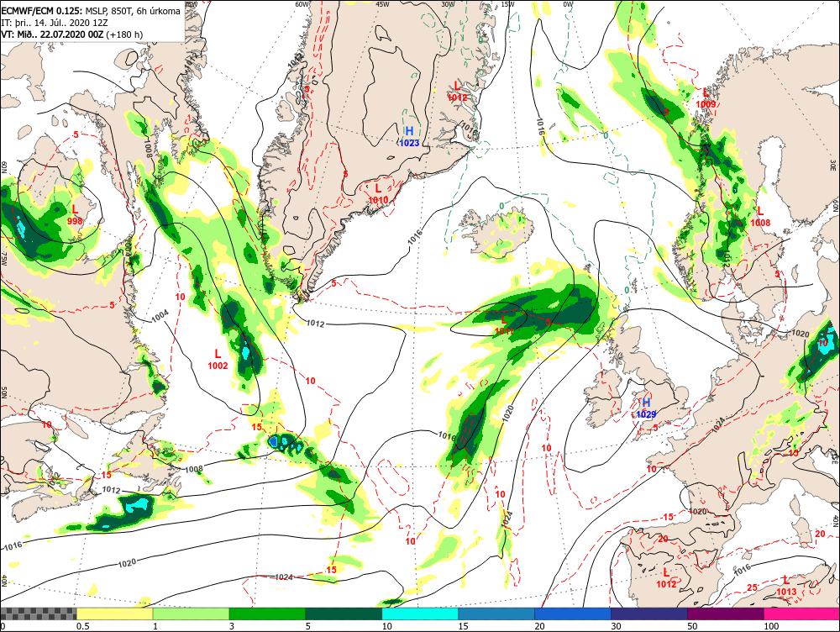Click the 'L 1011' low south of Iceland

(x=504, y=326)
